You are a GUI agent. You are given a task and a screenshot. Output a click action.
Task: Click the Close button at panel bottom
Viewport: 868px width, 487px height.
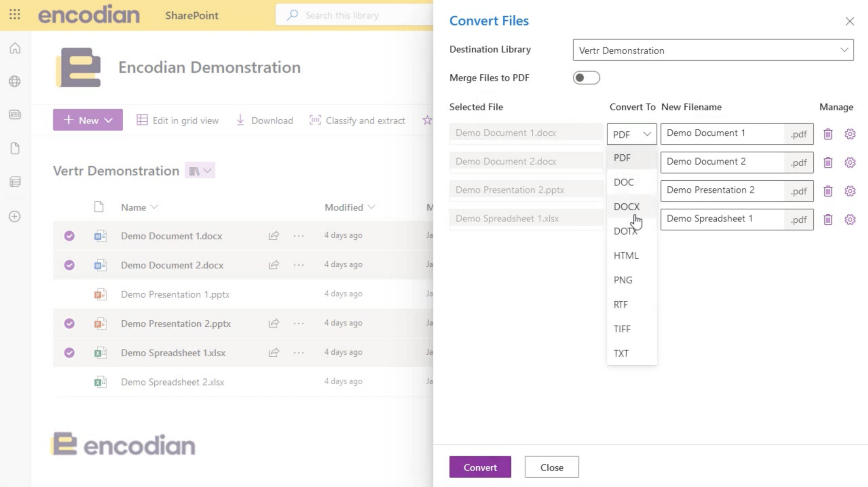551,467
